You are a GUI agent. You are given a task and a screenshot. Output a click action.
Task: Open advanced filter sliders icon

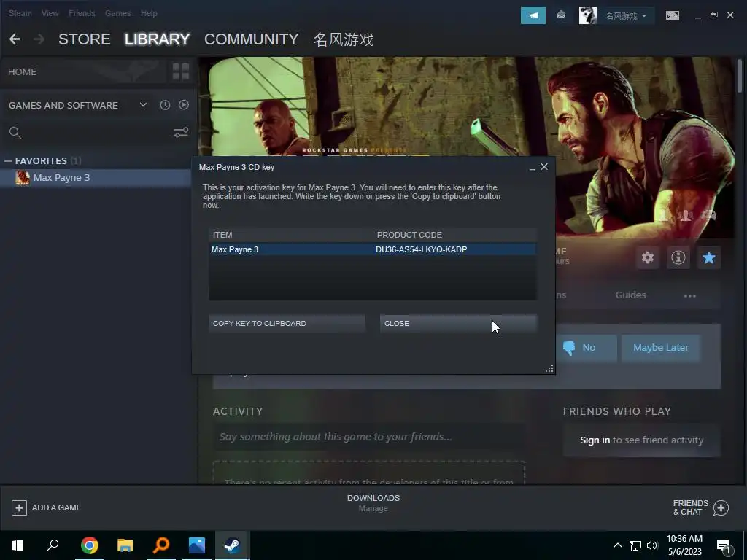pyautogui.click(x=181, y=133)
